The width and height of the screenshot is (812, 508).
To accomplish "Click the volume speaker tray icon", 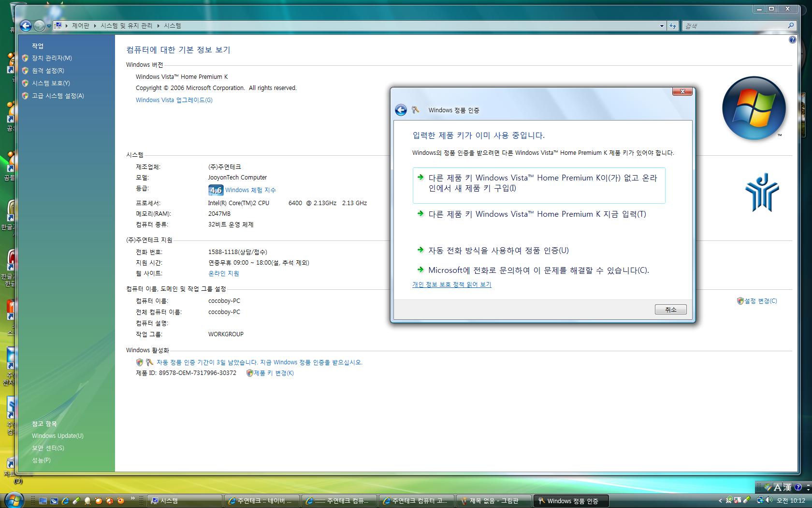I will [768, 500].
